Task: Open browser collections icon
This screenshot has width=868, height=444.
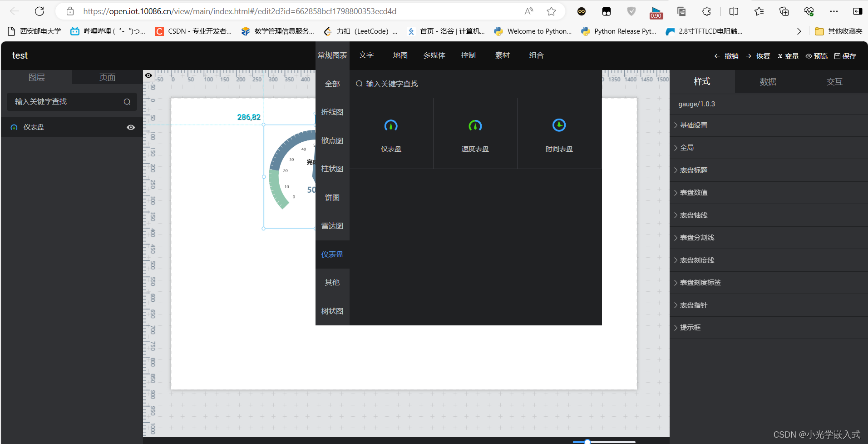Action: pos(784,11)
